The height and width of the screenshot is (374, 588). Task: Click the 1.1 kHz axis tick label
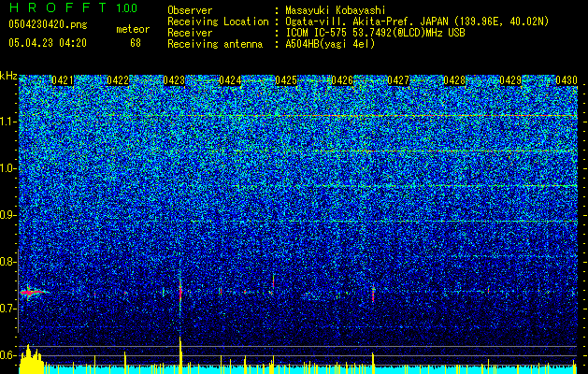click(8, 122)
